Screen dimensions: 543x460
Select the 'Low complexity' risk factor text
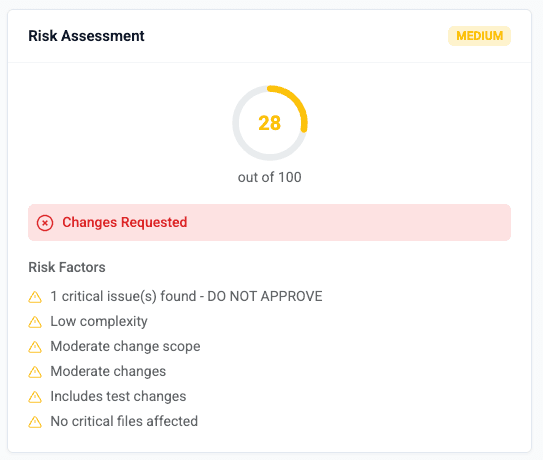point(99,321)
